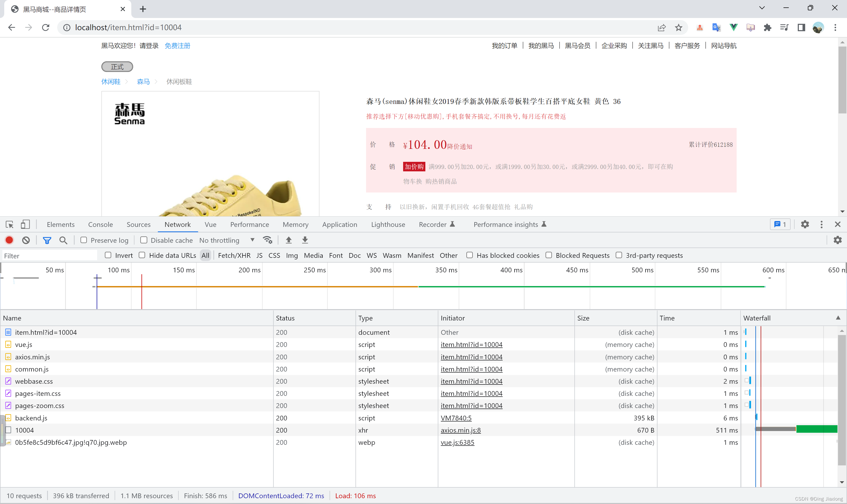This screenshot has height=504, width=847.
Task: Click the green waterfall bar for 10004
Action: [x=816, y=429]
